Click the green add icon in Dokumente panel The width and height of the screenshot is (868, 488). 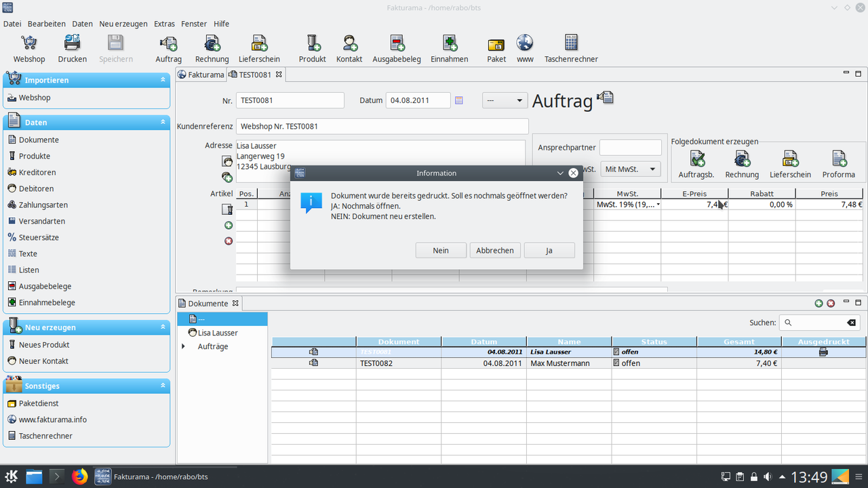(818, 304)
